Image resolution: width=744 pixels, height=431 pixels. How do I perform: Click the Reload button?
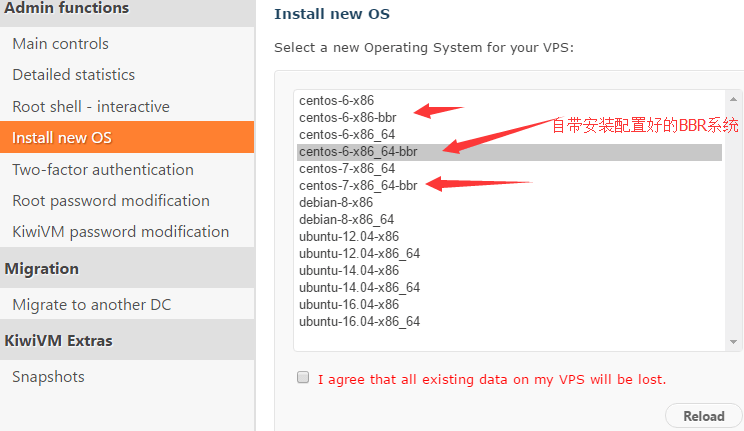pos(704,416)
